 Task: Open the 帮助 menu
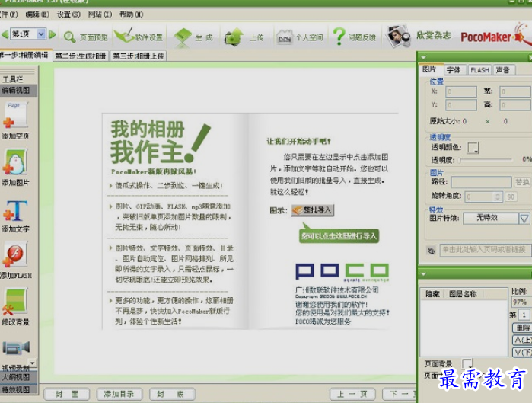tap(131, 14)
